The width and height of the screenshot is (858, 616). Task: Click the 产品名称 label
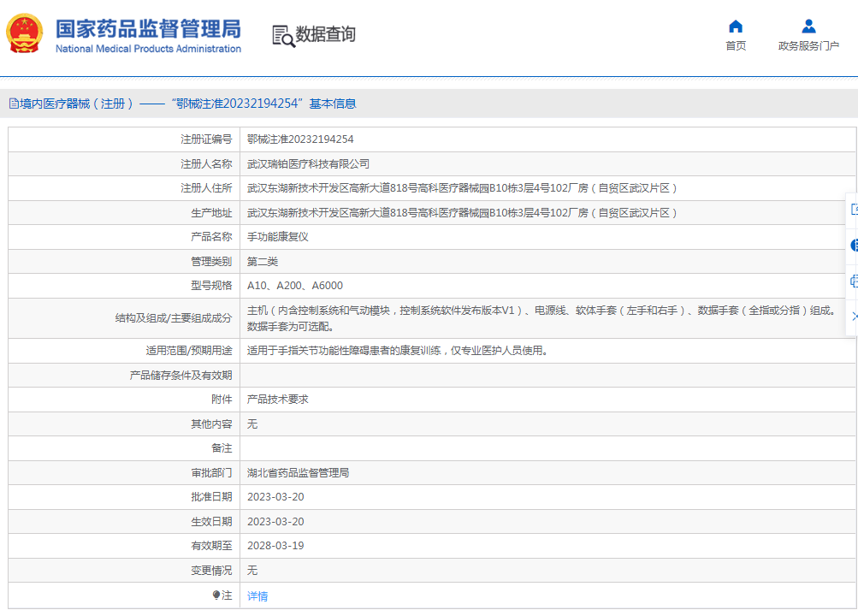tap(211, 237)
